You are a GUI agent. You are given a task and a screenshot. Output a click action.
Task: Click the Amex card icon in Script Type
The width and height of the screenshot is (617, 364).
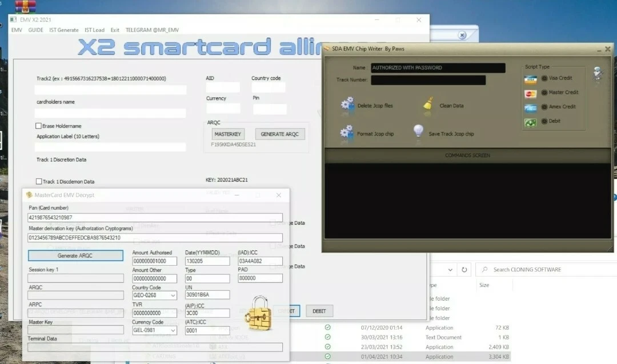(530, 108)
